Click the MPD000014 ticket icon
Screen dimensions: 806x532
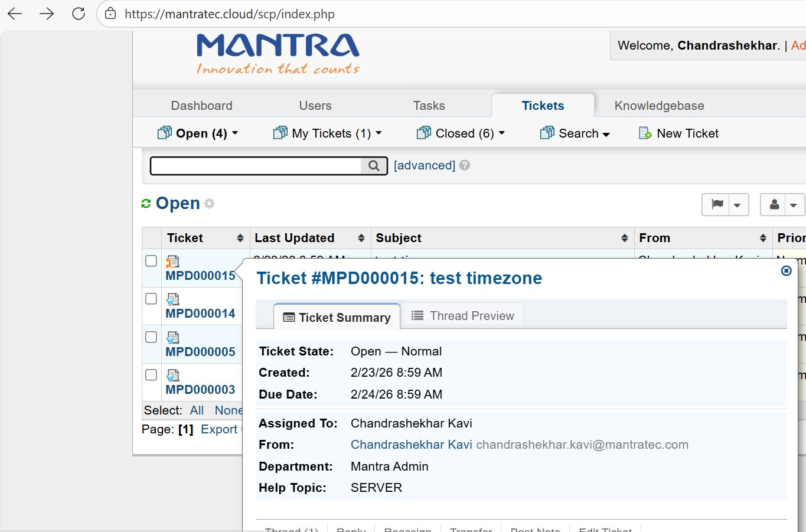(172, 299)
